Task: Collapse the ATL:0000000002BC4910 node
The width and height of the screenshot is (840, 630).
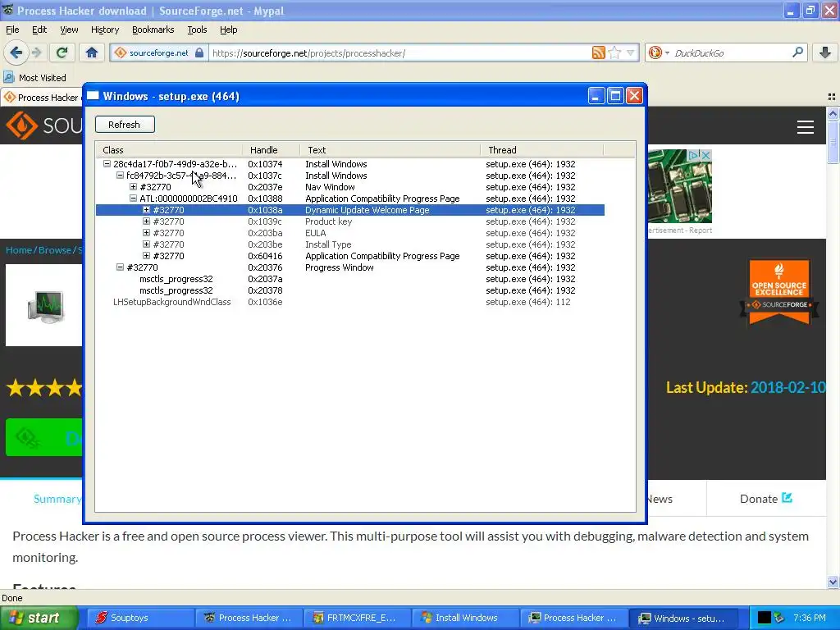Action: (x=134, y=199)
